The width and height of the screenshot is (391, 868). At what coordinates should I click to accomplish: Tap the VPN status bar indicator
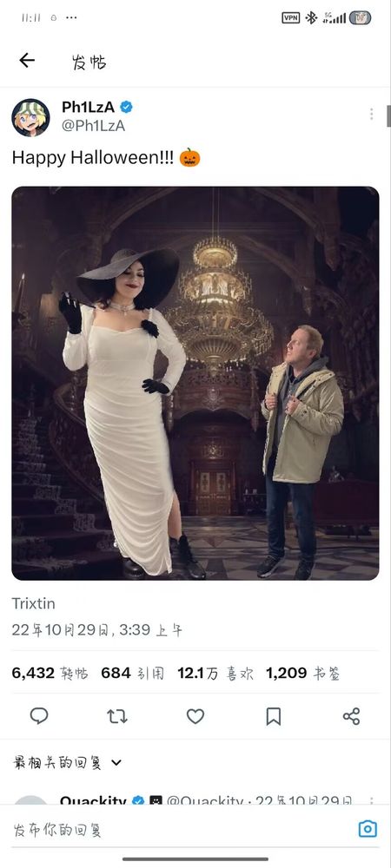[x=291, y=17]
